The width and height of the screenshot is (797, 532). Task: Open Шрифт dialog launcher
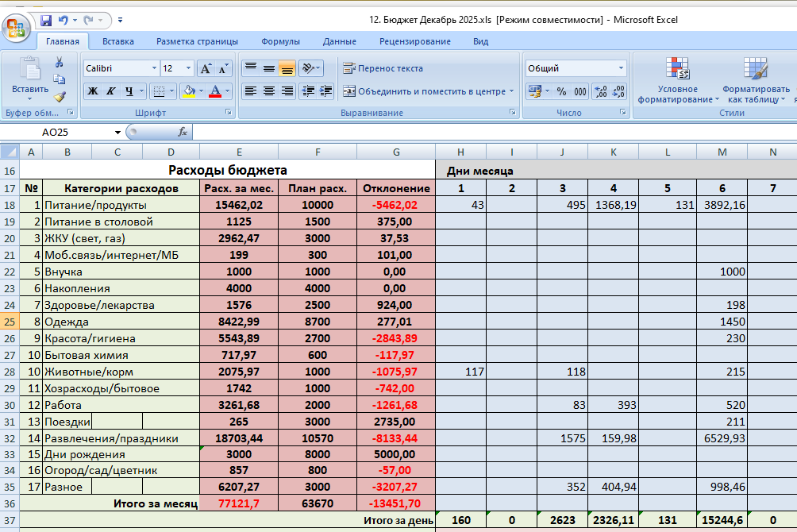[228, 112]
